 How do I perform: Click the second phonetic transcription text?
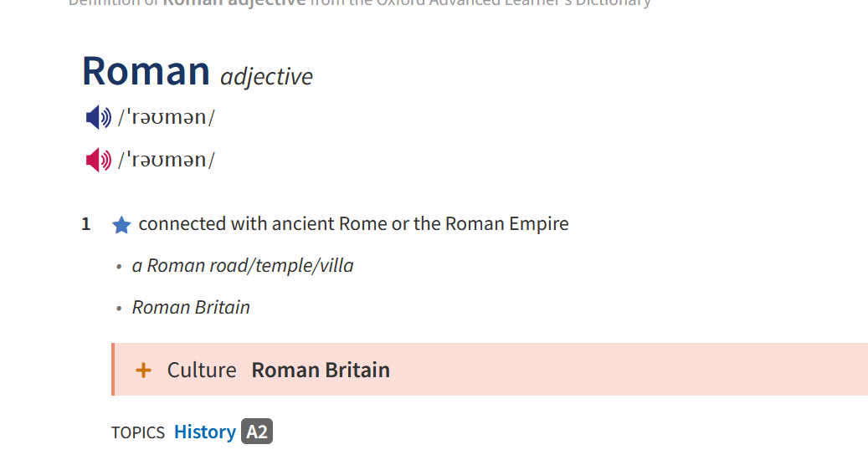coord(166,160)
